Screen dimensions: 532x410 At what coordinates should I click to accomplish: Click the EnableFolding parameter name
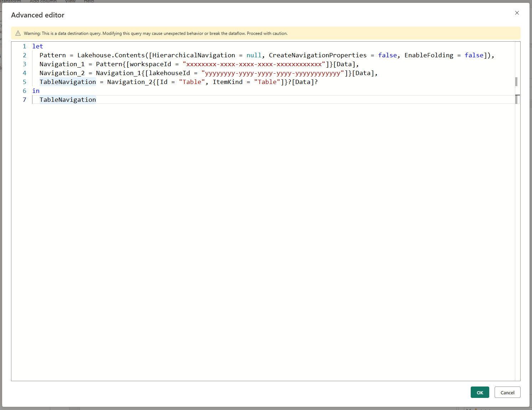pyautogui.click(x=429, y=55)
